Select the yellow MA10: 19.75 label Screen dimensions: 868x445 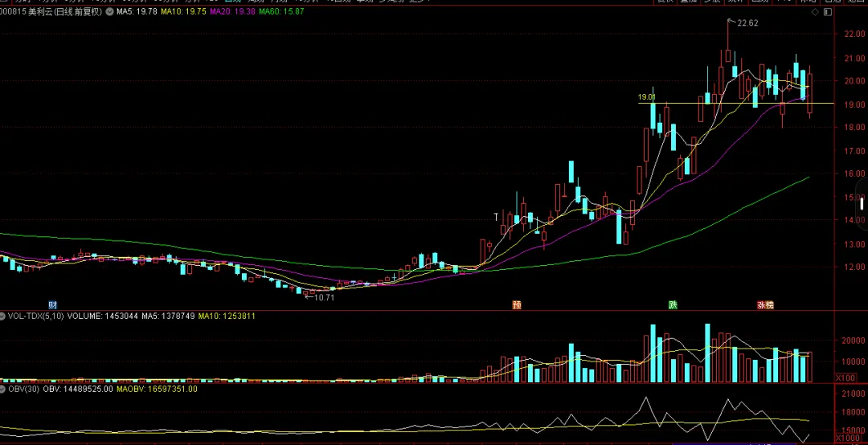coord(184,11)
